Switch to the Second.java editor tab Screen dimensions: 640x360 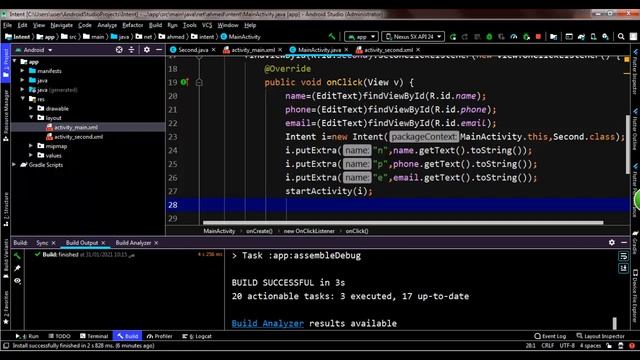193,50
